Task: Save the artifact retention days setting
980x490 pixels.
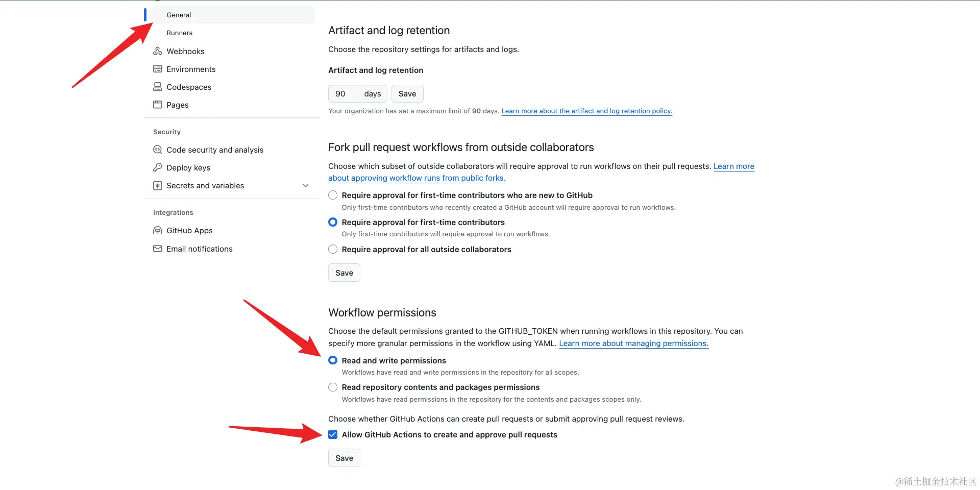Action: point(407,93)
